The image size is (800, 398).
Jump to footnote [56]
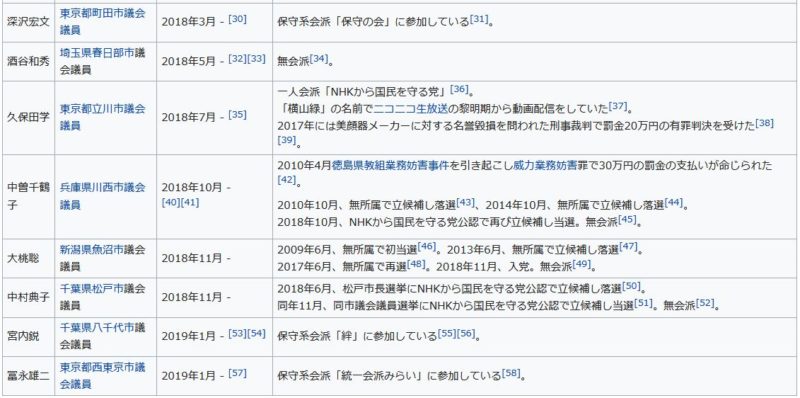466,333
